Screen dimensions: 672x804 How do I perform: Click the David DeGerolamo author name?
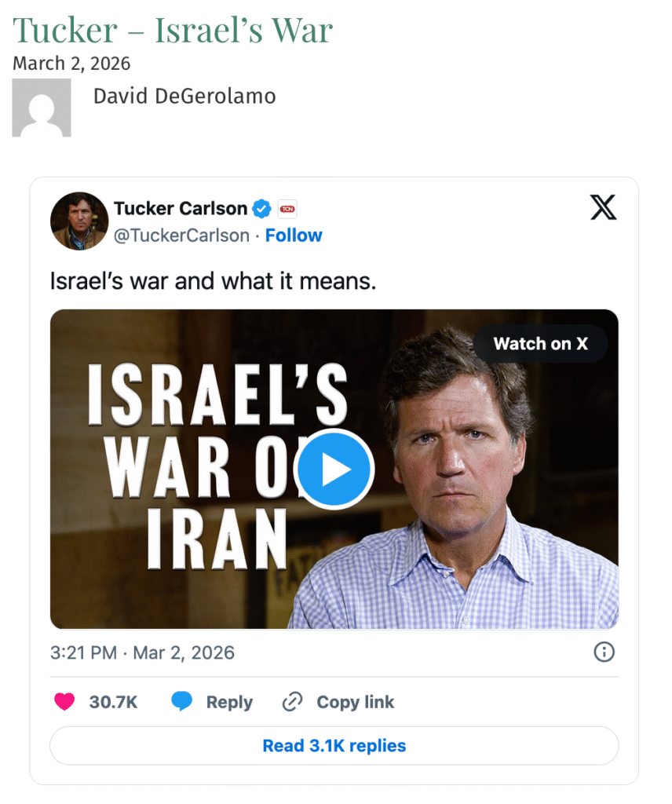[184, 97]
